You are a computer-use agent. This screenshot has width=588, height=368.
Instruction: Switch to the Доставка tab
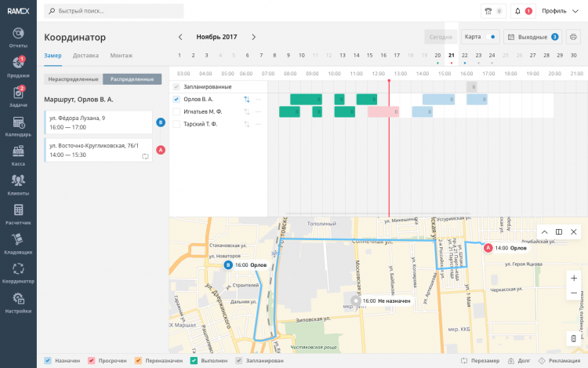pyautogui.click(x=85, y=56)
